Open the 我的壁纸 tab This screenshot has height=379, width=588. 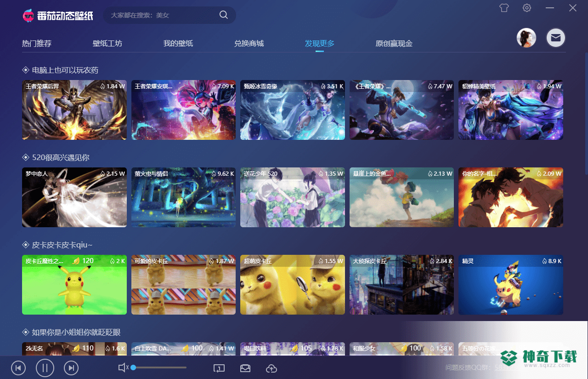pos(178,44)
